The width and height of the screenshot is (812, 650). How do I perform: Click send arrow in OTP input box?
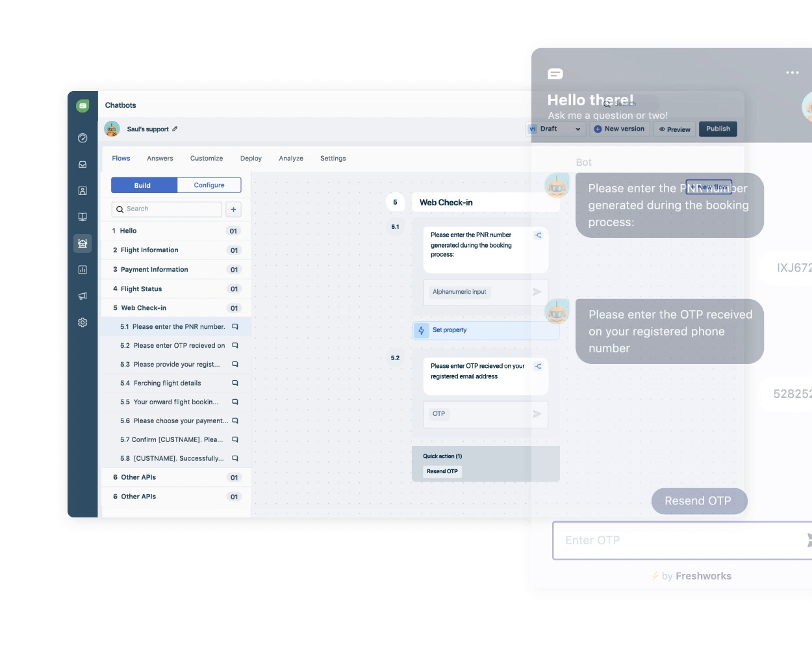[537, 414]
